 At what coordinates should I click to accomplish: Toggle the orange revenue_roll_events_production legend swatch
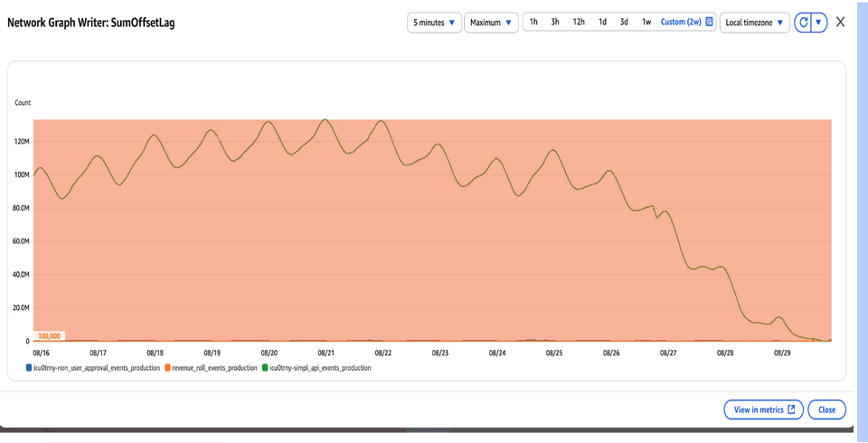(167, 368)
